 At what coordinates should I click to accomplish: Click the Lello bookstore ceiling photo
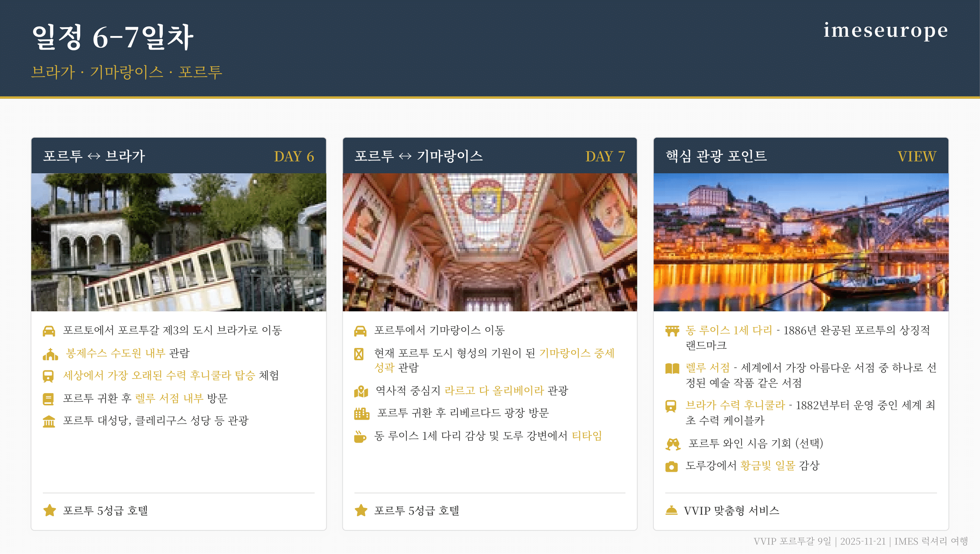[489, 242]
